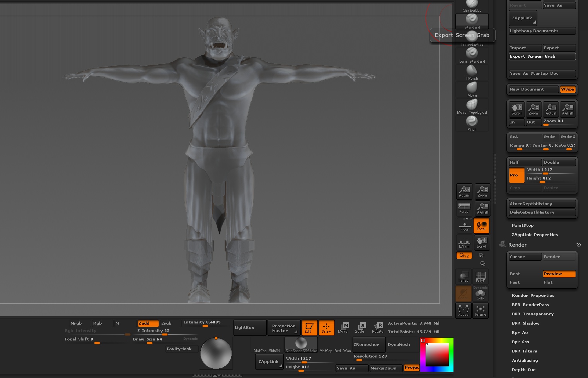The image size is (588, 378).
Task: Expand BPR RenderPass section
Action: 530,305
